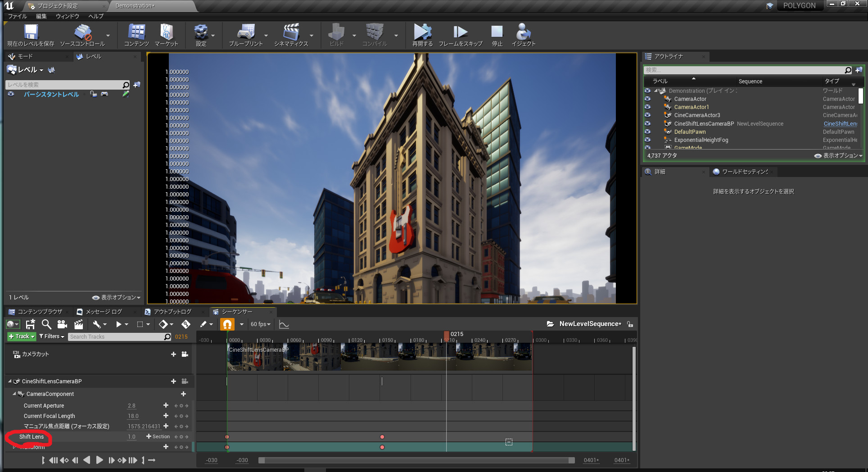
Task: Click the Eject icon in toolbar
Action: 523,32
